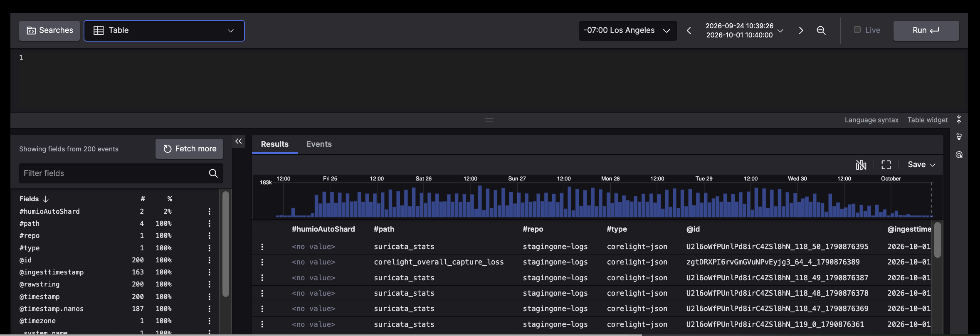
Task: Open options menu for #path field
Action: (x=209, y=223)
